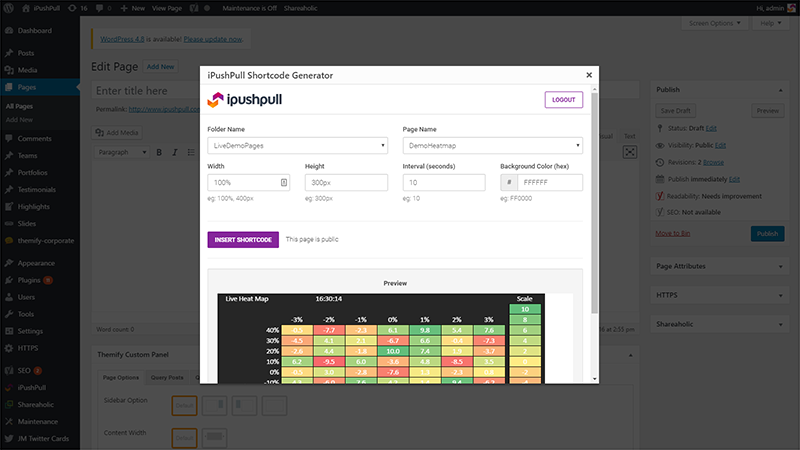
Task: Toggle italic formatting in editor toolbar
Action: pos(175,153)
